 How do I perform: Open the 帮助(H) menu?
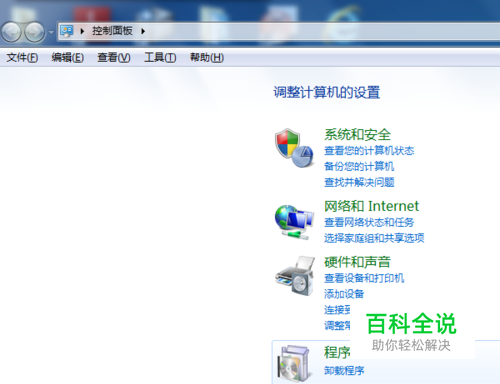tap(207, 58)
